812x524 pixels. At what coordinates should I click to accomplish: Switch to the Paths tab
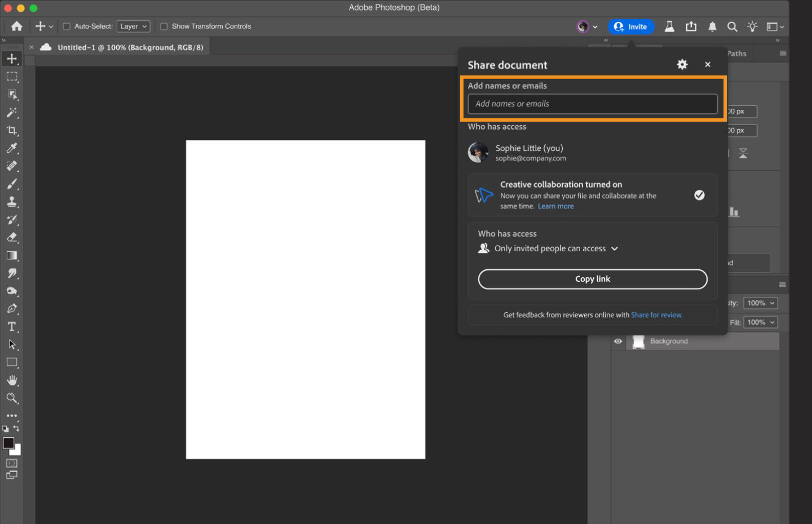(x=736, y=53)
